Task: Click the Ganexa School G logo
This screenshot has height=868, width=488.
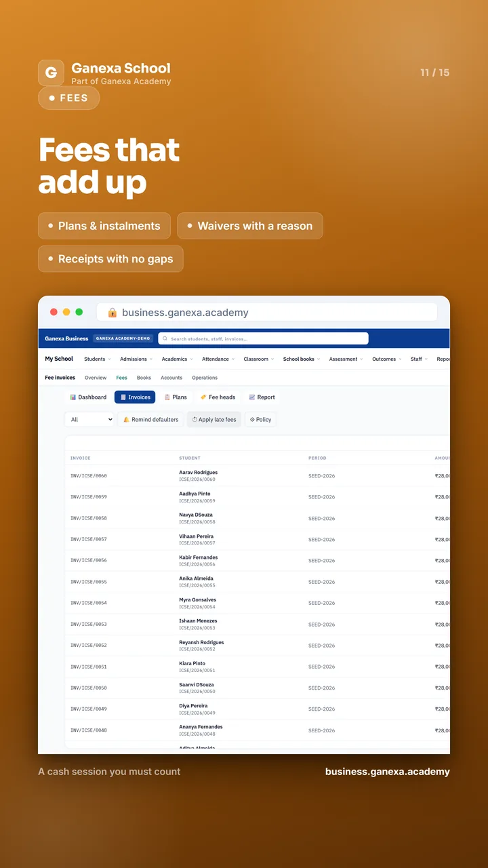Action: click(51, 73)
